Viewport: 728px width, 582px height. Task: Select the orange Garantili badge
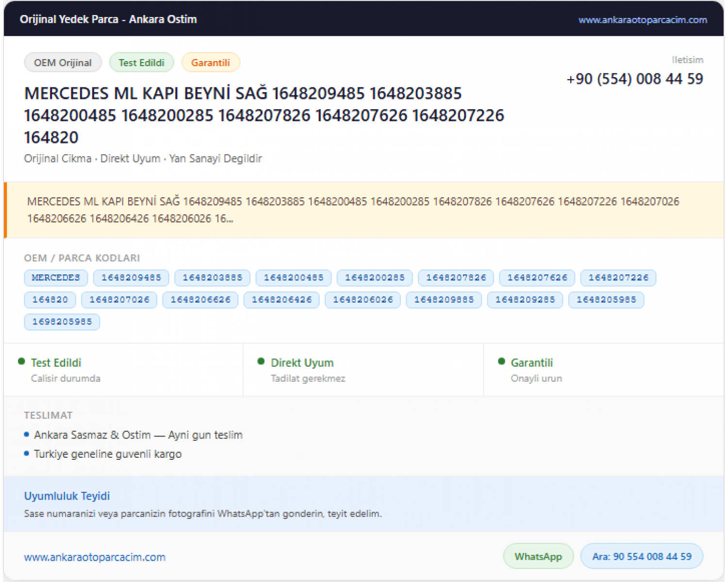pyautogui.click(x=211, y=63)
